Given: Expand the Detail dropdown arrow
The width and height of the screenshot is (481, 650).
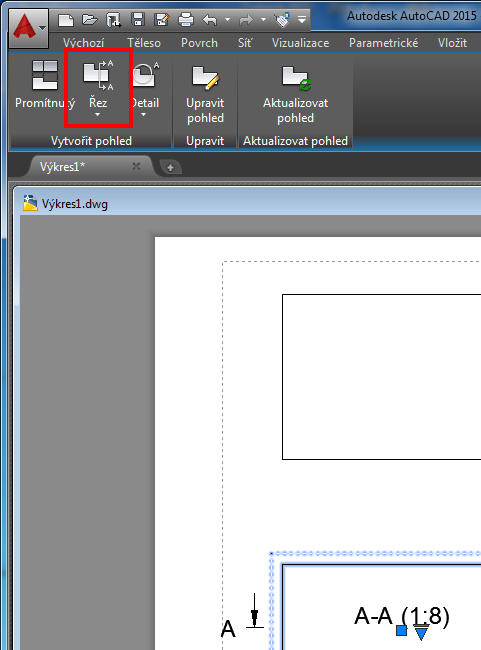Looking at the screenshot, I should [143, 114].
